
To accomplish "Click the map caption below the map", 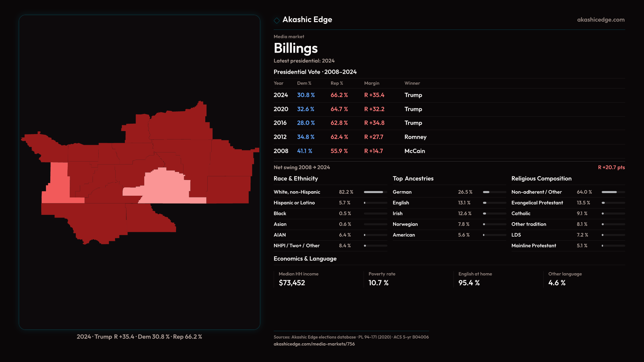I will click(139, 337).
